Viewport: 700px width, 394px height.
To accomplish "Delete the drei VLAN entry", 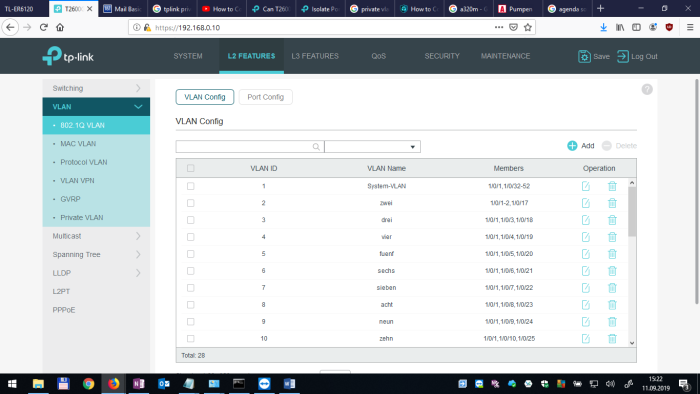I will click(612, 220).
